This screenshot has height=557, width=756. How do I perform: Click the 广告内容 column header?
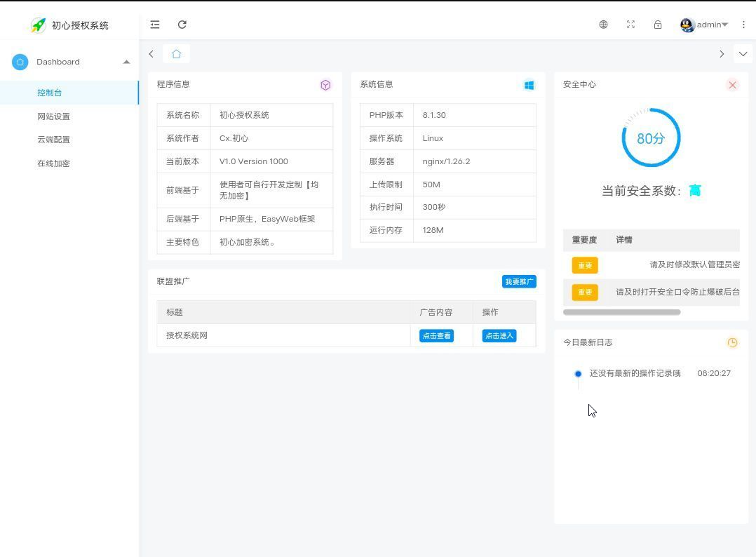[436, 312]
